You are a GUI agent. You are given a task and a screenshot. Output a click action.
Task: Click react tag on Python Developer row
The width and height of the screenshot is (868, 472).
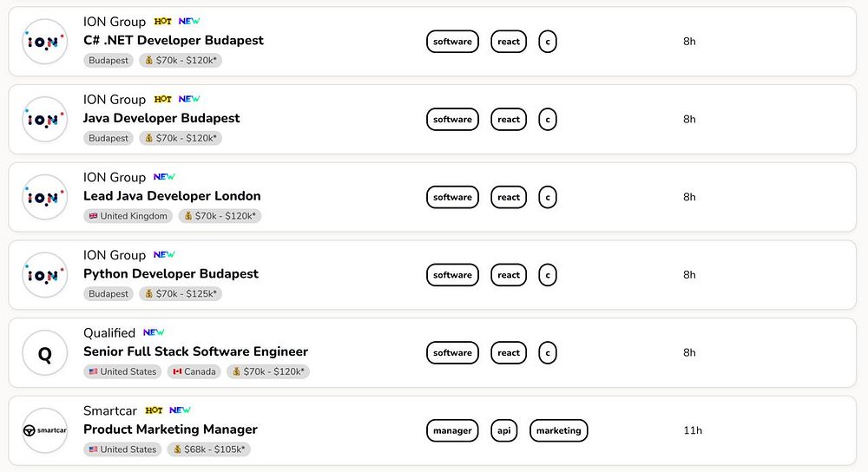click(509, 275)
